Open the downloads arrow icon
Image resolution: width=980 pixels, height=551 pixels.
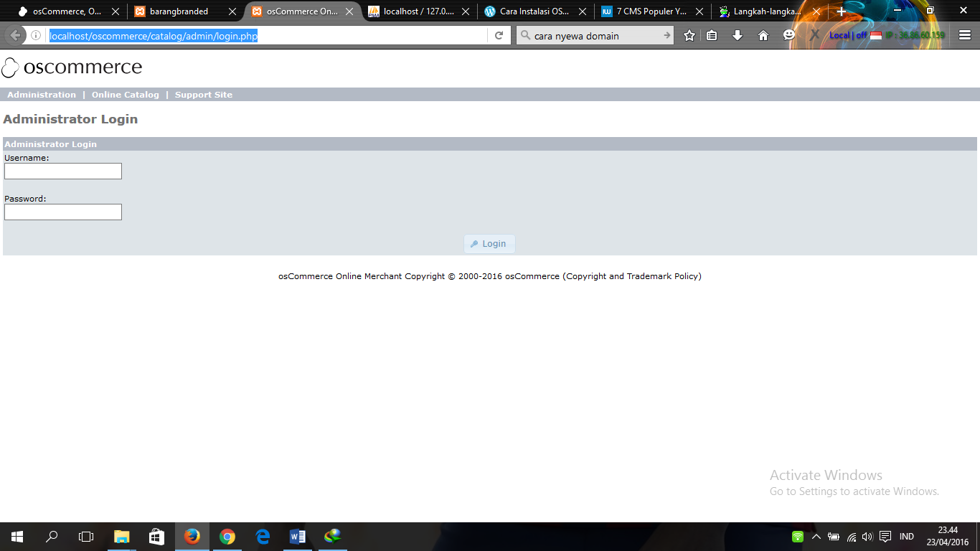(x=738, y=35)
